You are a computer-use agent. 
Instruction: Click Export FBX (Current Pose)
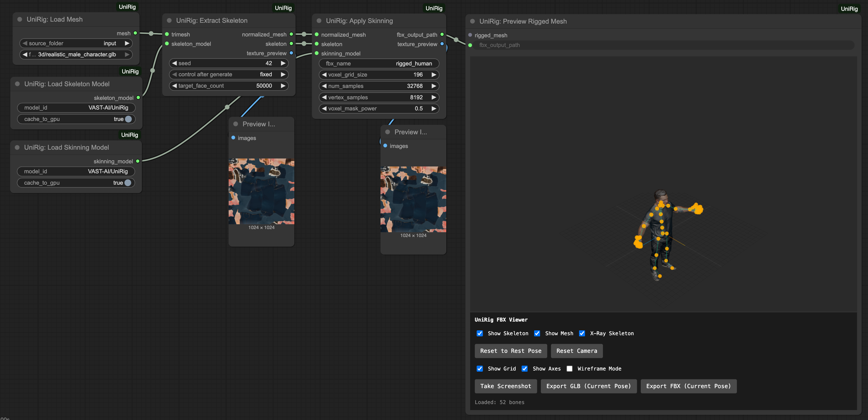coord(689,386)
